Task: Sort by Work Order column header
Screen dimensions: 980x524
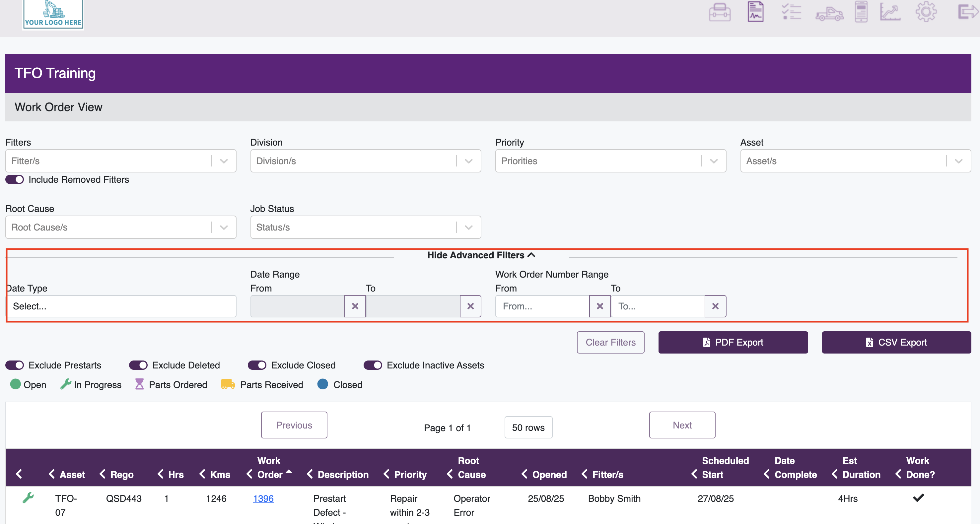Action: 270,467
